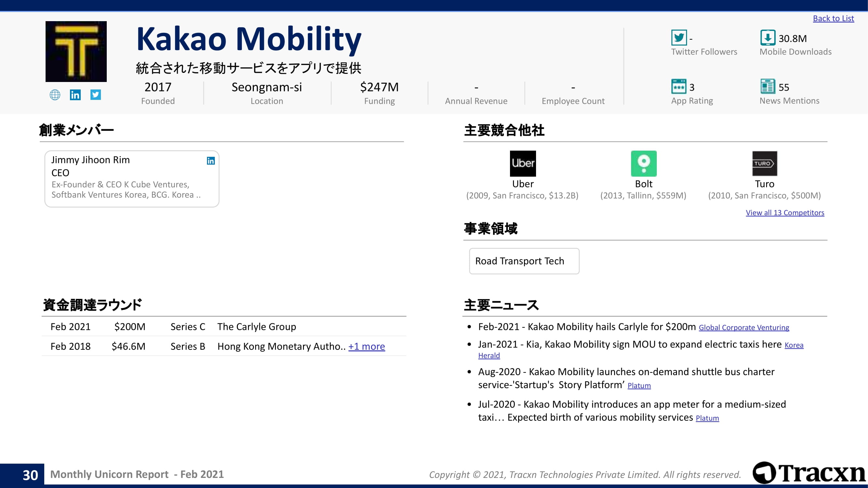Click the Uber competitor logo
Screen dimensions: 868x488
click(x=523, y=164)
